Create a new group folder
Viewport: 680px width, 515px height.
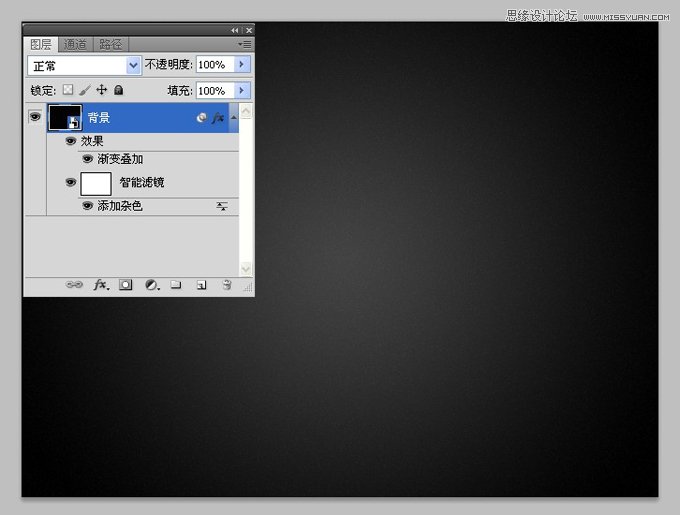(176, 284)
